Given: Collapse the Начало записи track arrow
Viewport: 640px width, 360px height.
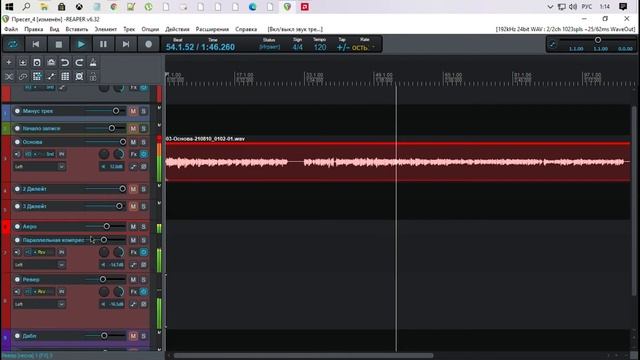Looking at the screenshot, I should tap(159, 125).
